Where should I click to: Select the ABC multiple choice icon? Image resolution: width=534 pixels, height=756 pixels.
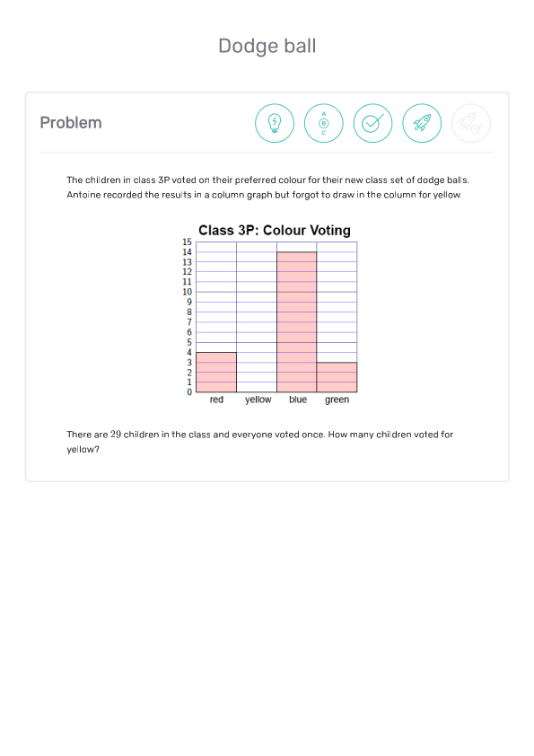(323, 123)
